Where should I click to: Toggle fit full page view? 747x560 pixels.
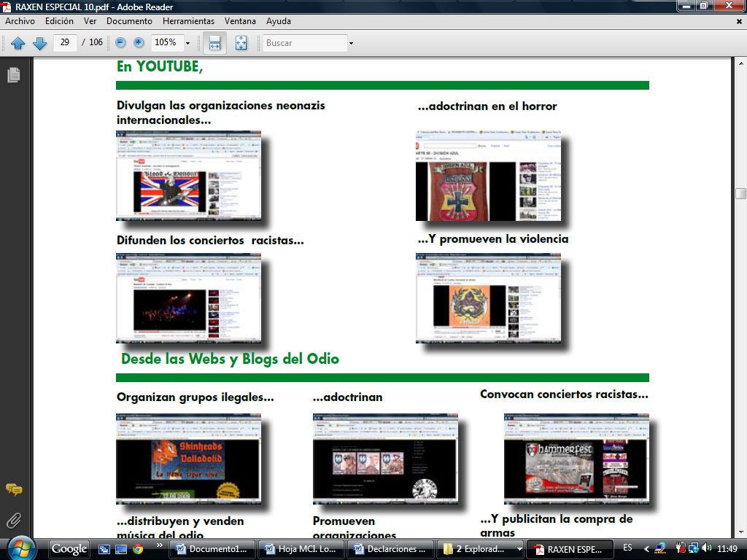tap(241, 43)
